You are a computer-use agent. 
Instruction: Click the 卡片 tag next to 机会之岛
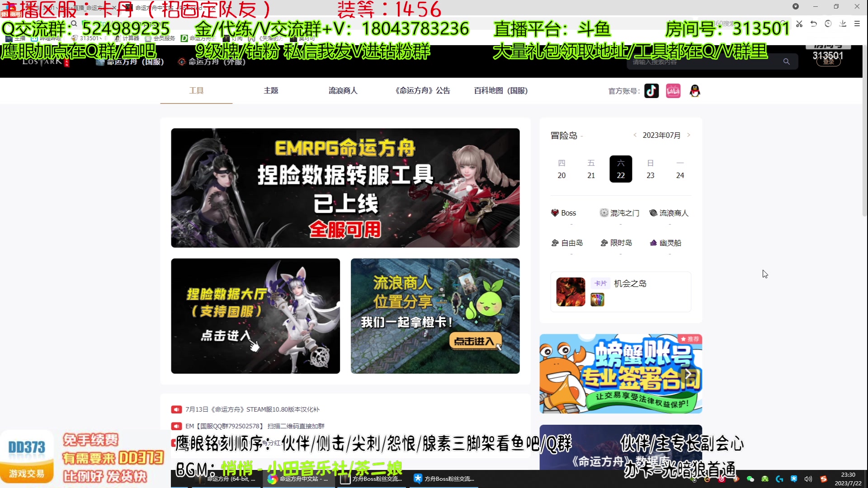point(600,283)
